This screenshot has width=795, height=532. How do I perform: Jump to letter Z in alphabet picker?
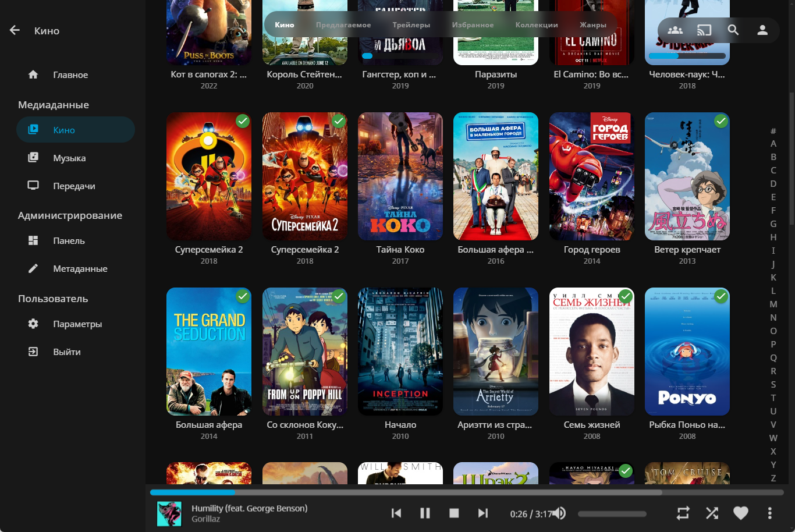click(773, 478)
